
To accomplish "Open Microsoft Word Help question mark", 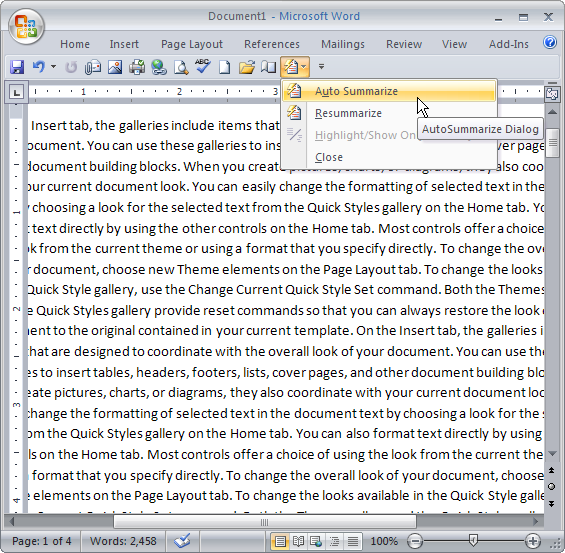I will point(550,43).
